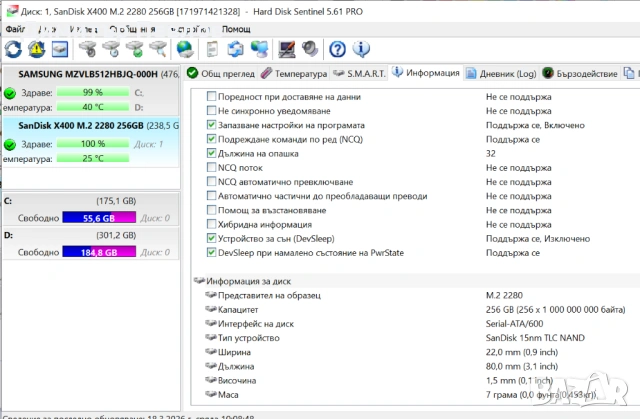The image size is (640, 419).
Task: Click the yellow warning alert toolbar icon
Action: click(37, 49)
